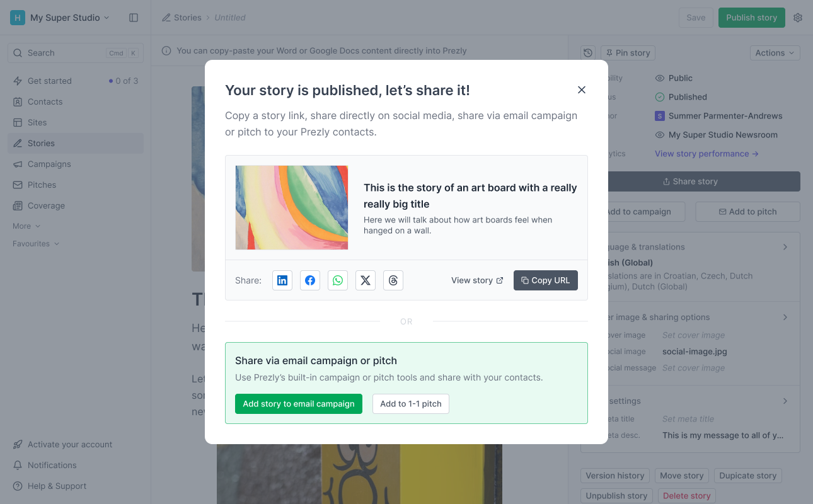Toggle the sidebar collapse icon
The width and height of the screenshot is (813, 504).
pyautogui.click(x=134, y=18)
